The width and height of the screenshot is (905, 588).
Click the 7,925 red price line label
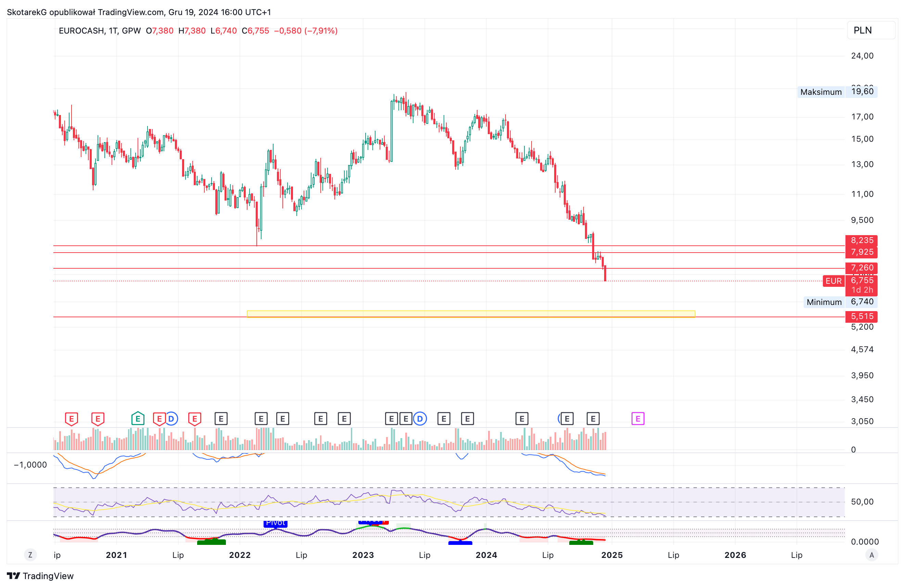coord(862,252)
